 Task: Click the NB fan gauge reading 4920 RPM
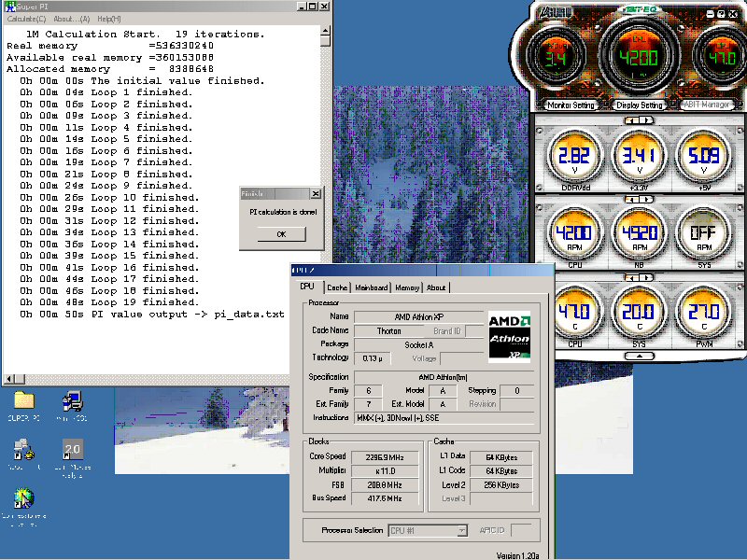tap(640, 234)
